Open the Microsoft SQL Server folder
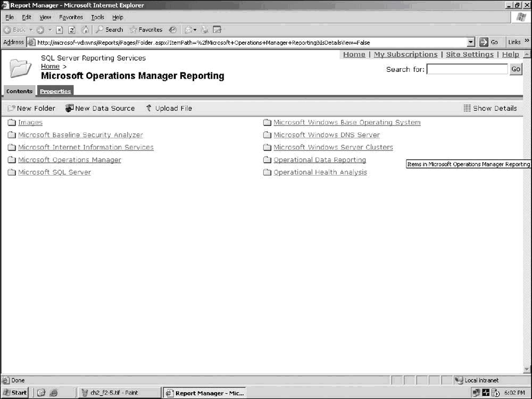The width and height of the screenshot is (532, 399). (x=54, y=172)
